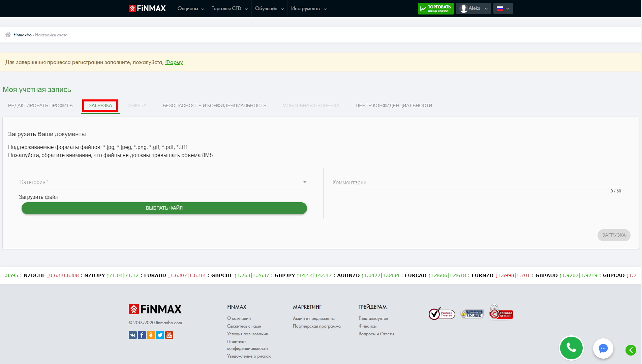Open the blue chat bubble widget
The width and height of the screenshot is (642, 364).
[603, 348]
